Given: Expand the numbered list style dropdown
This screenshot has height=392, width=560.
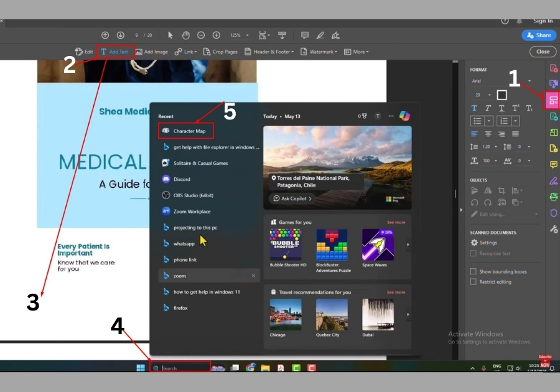Looking at the screenshot, I should click(515, 121).
